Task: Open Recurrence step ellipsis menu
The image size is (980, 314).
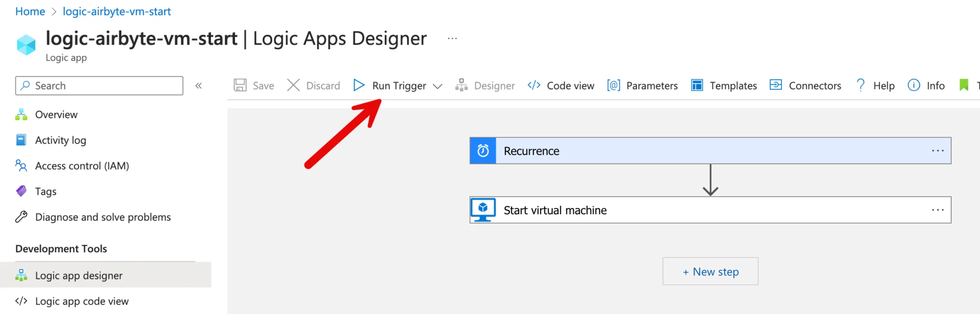Action: pyautogui.click(x=937, y=151)
